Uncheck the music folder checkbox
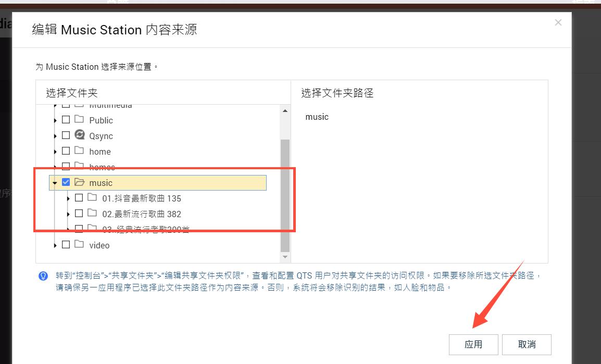 66,182
